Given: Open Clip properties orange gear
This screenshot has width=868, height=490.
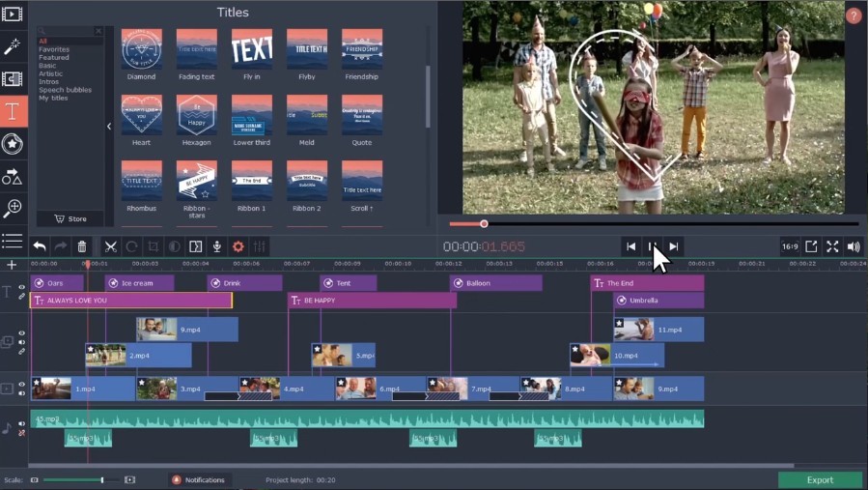Looking at the screenshot, I should point(238,246).
